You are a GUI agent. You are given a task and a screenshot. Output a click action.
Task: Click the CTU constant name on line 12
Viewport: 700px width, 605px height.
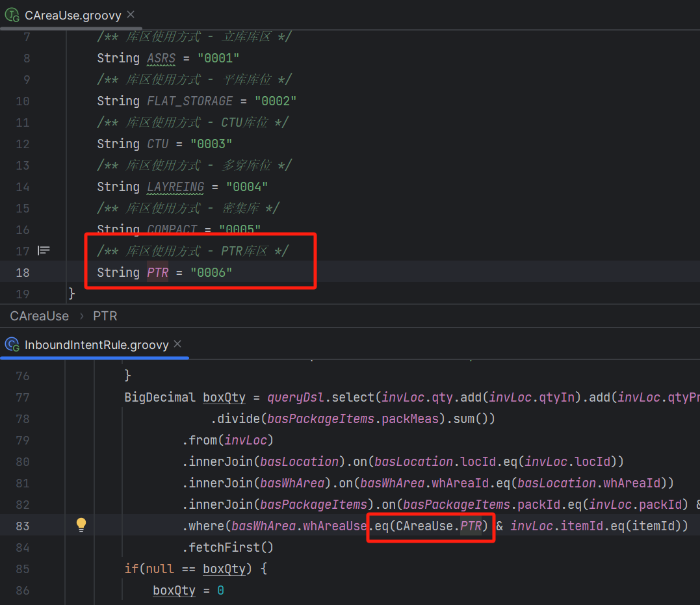pos(157,144)
